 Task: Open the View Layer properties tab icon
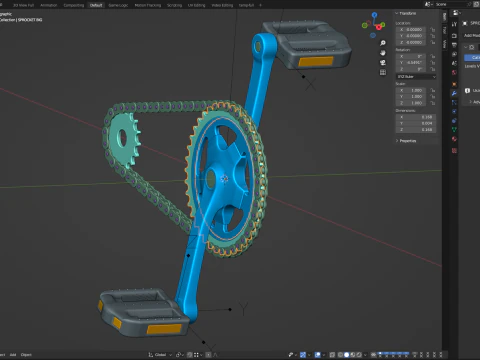click(x=454, y=54)
